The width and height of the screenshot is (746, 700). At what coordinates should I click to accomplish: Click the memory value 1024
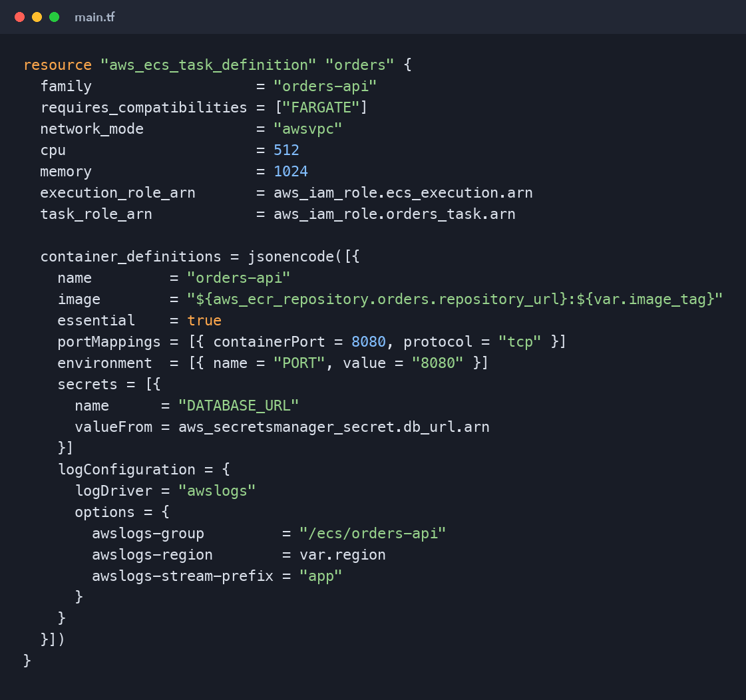click(291, 171)
